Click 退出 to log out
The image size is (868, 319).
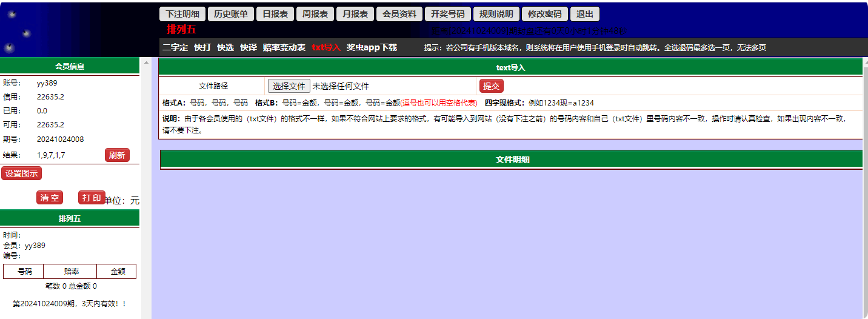(x=585, y=14)
